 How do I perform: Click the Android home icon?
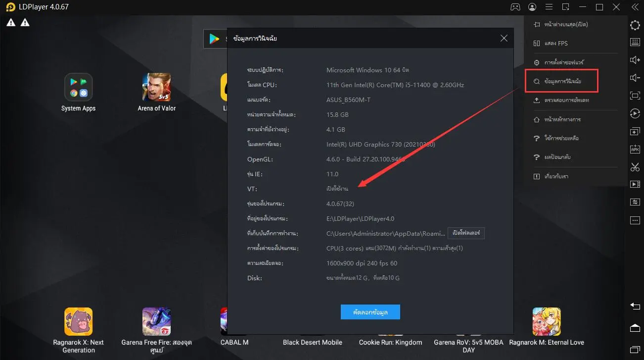[635, 328]
